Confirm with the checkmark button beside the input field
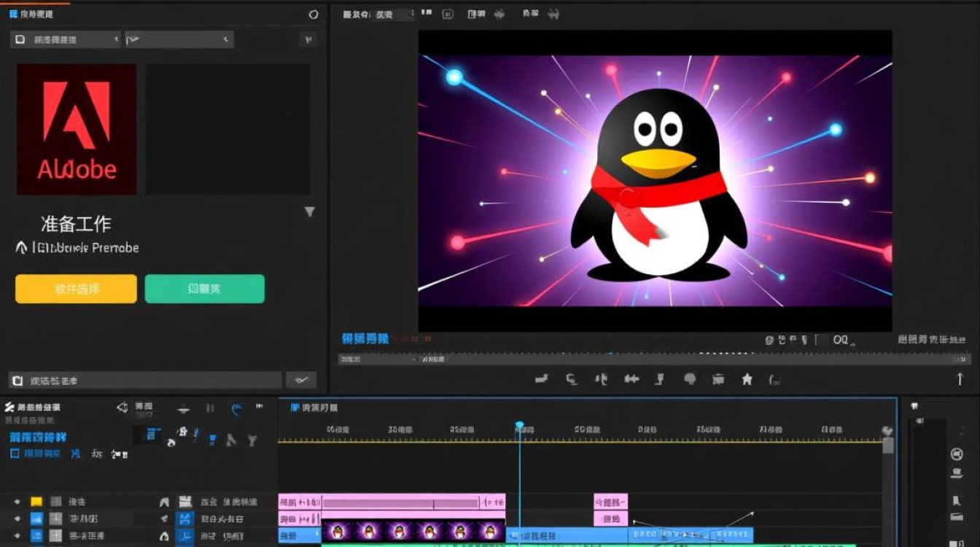 (301, 380)
